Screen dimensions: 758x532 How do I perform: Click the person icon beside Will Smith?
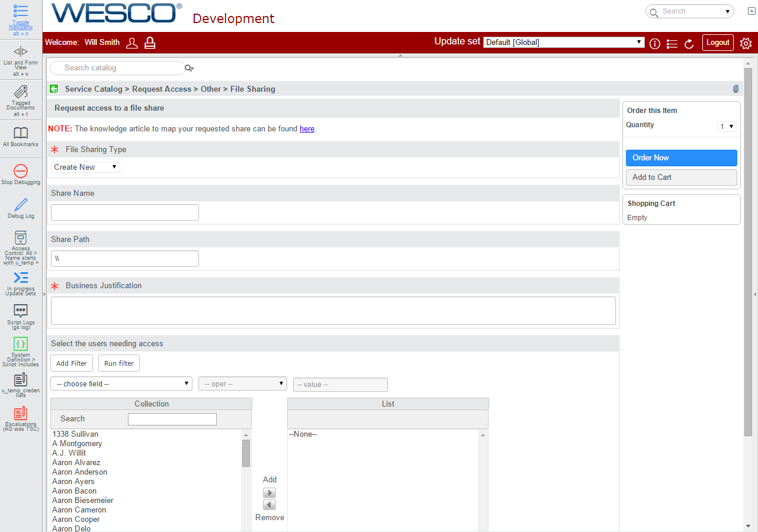click(132, 43)
